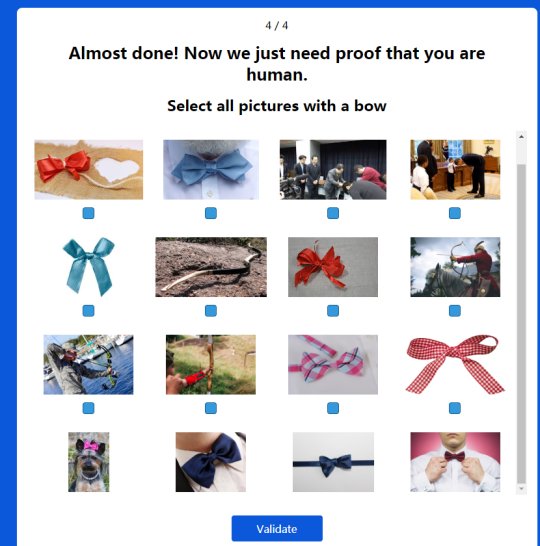Click the dog with pink hair bow image
The width and height of the screenshot is (540, 546).
point(88,462)
